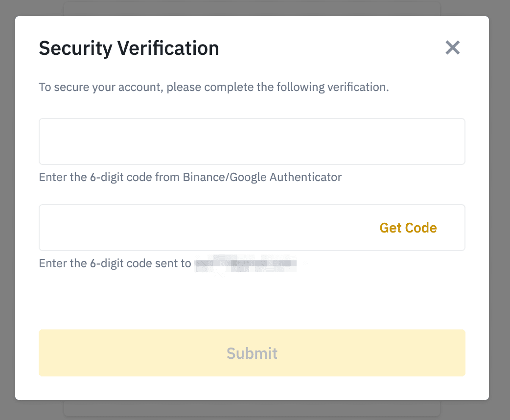This screenshot has width=510, height=420.
Task: Close the Security Verification dialog
Action: pyautogui.click(x=453, y=47)
